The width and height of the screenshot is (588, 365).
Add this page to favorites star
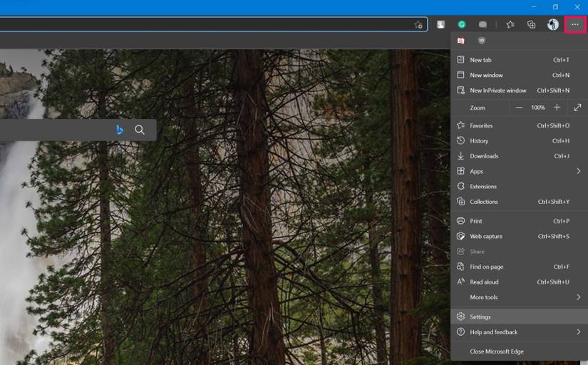[x=418, y=25]
